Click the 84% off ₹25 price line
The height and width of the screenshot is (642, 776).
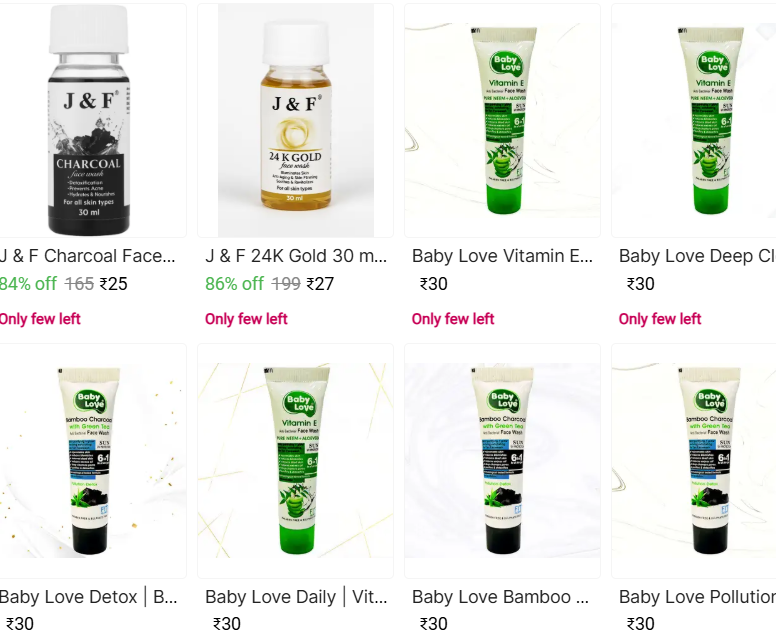63,284
